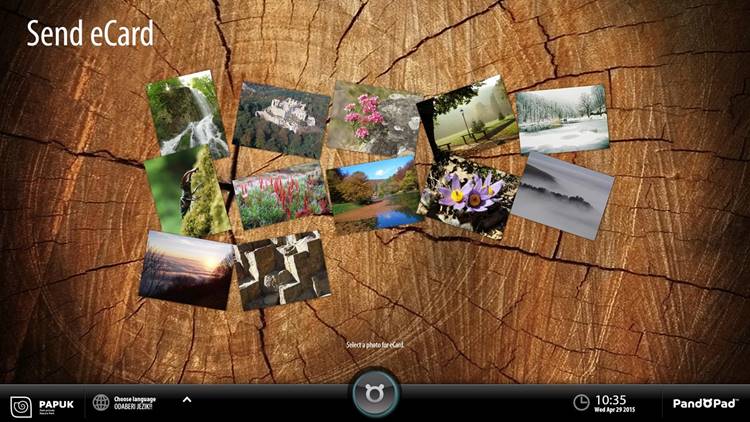Select the basalt rock columns photo
This screenshot has width=750, height=422.
click(282, 270)
